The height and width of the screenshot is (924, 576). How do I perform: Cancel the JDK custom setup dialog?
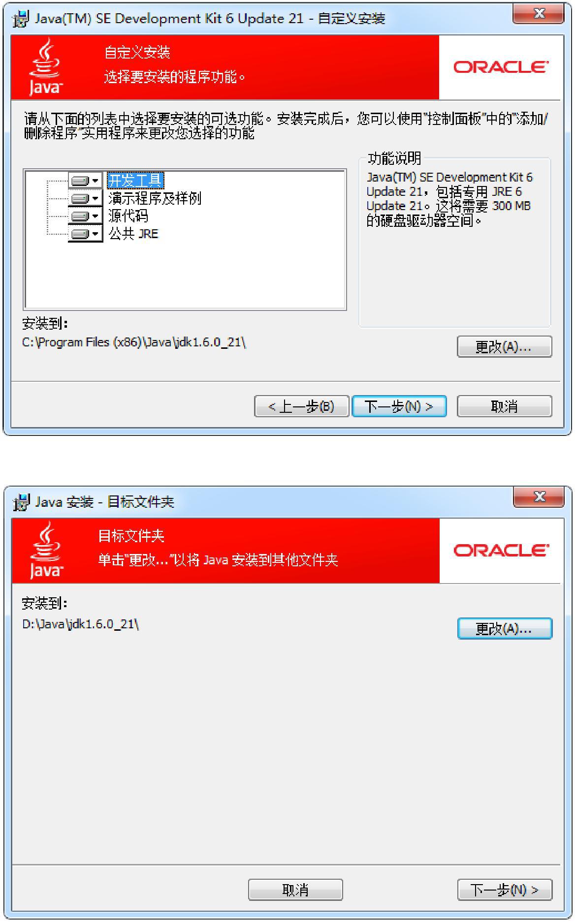pyautogui.click(x=504, y=406)
